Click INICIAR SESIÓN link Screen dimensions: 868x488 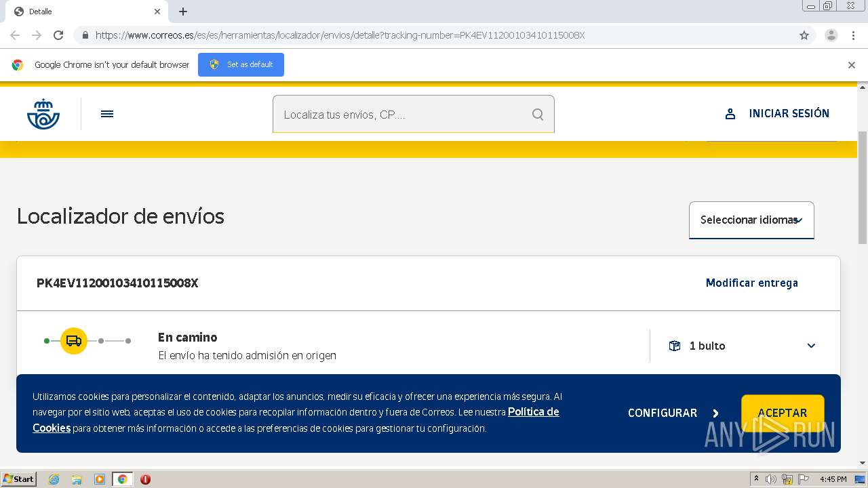click(789, 113)
